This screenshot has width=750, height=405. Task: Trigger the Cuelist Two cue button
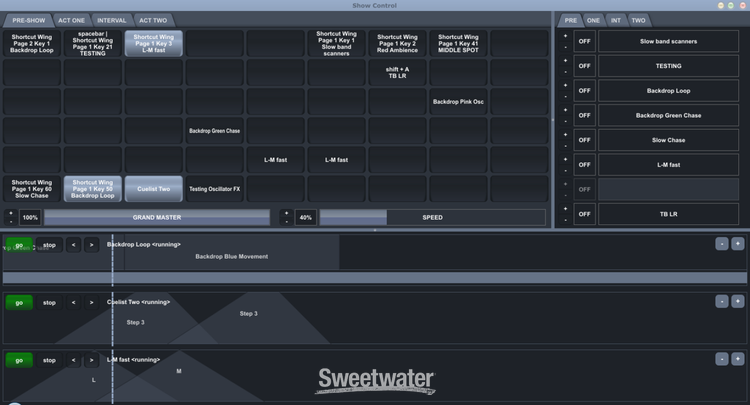coord(153,188)
